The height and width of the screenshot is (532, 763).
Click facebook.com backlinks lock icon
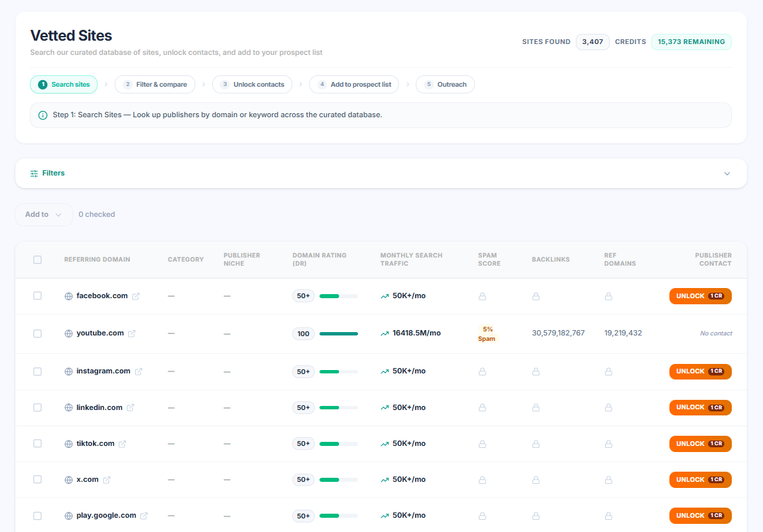(536, 296)
